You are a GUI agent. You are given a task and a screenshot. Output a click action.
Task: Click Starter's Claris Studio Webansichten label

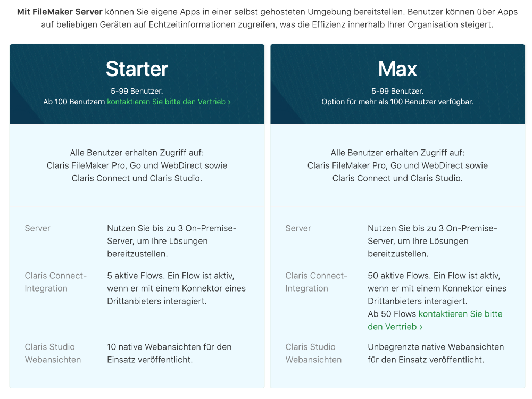click(53, 353)
